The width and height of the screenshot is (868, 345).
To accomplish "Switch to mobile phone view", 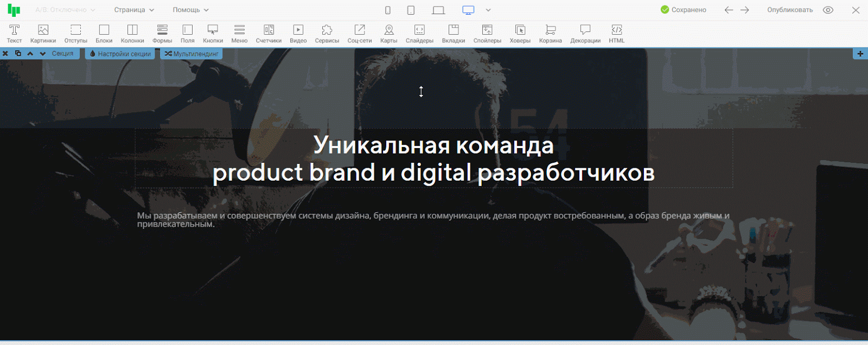I will click(x=387, y=10).
